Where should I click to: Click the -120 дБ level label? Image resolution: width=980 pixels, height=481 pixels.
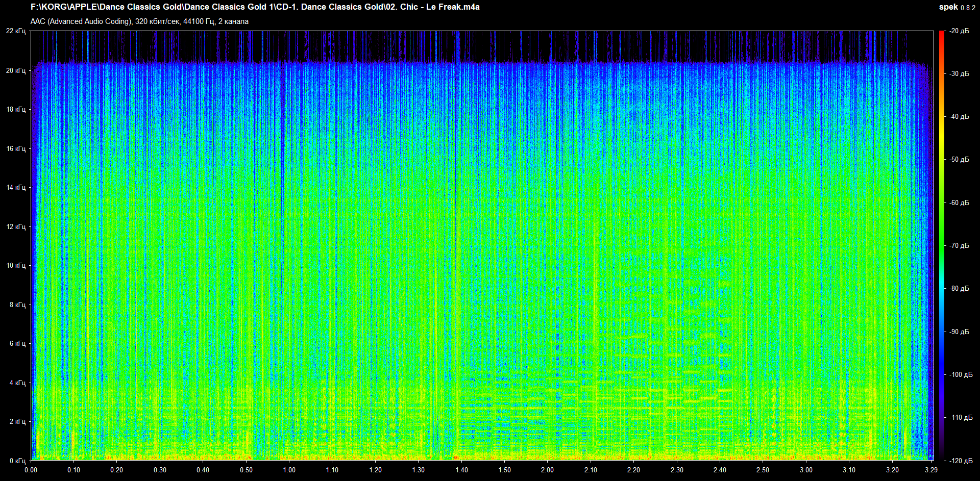coord(961,461)
